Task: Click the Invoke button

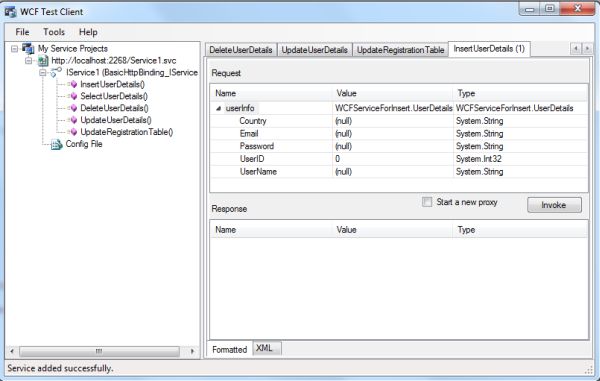Action: click(x=554, y=205)
